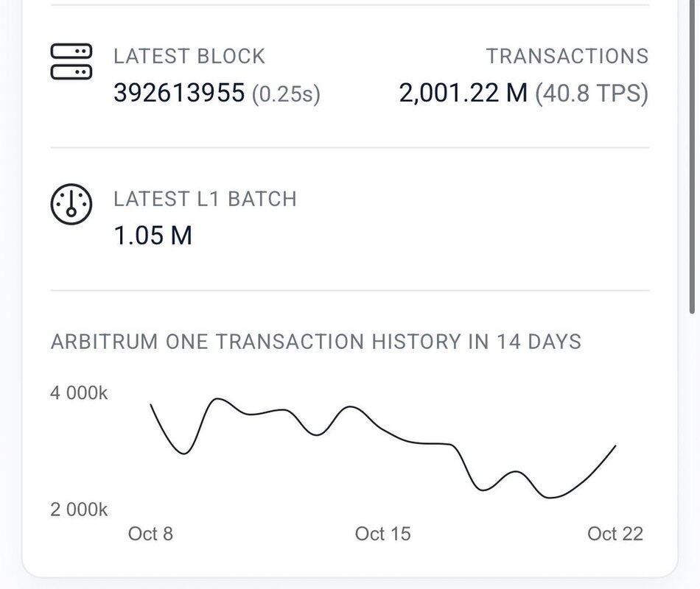
Task: Click the 2 000k y-axis label
Action: [79, 509]
